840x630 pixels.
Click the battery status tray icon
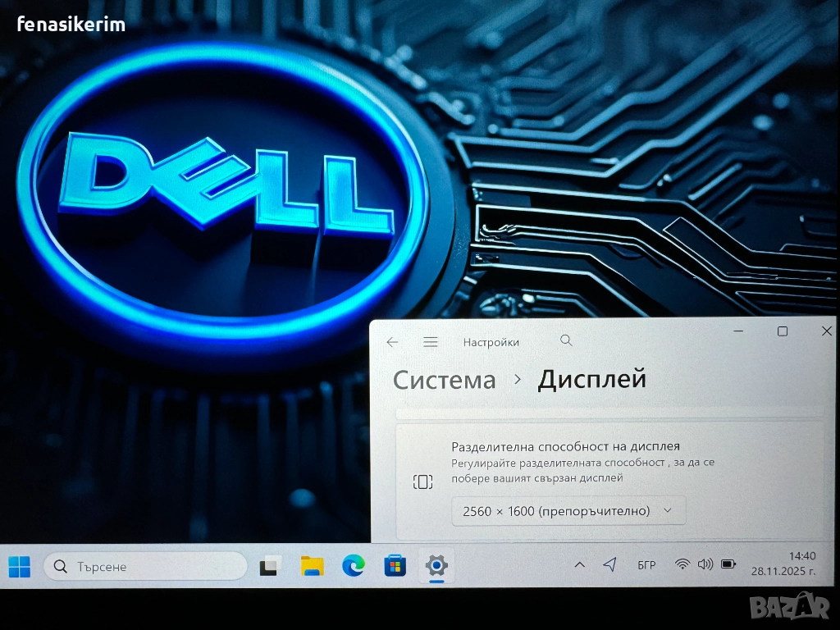click(x=728, y=564)
